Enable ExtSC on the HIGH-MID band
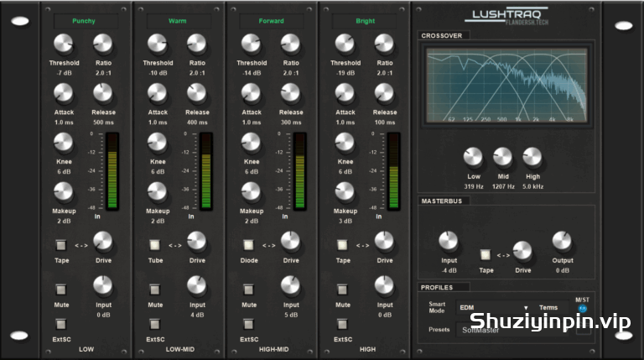Viewport: 644px width, 360px height. (x=248, y=324)
